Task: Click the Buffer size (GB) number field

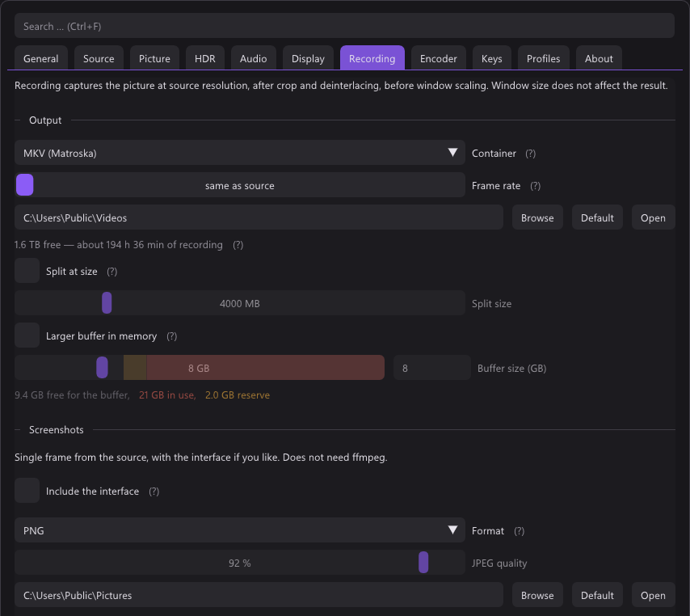Action: tap(431, 368)
